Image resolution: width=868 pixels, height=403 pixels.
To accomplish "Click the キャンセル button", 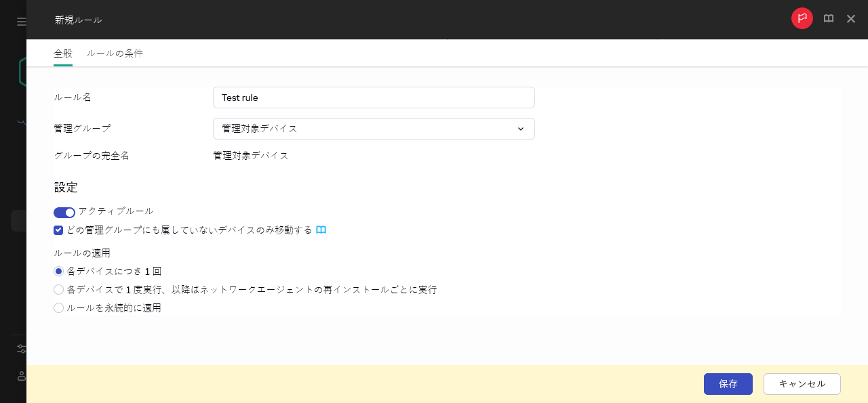I will (x=802, y=384).
